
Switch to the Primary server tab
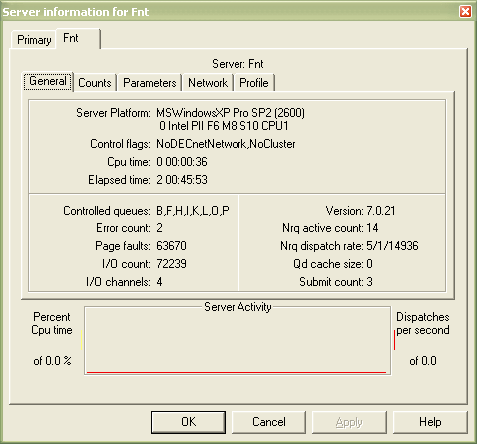(34, 40)
